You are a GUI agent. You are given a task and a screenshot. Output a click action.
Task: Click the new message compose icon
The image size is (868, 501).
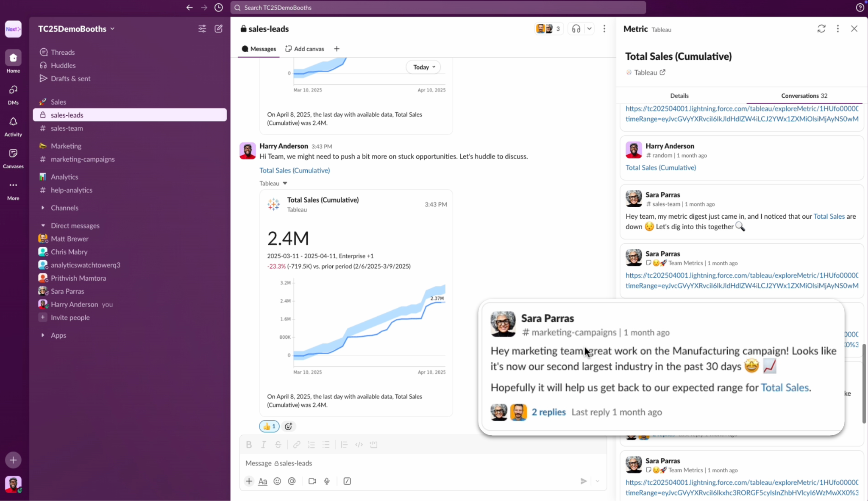pos(219,29)
